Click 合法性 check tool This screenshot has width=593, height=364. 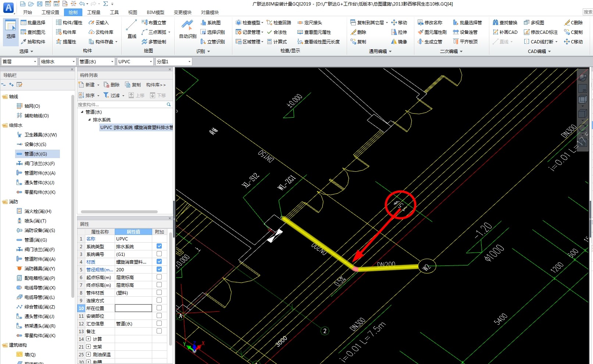(x=277, y=32)
